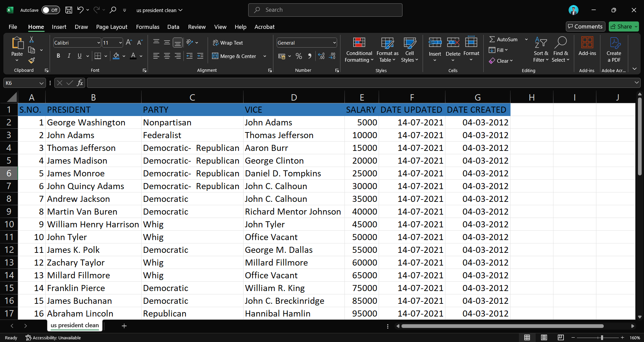The image size is (644, 342).
Task: Click the Delete cells icon
Action: point(453,43)
